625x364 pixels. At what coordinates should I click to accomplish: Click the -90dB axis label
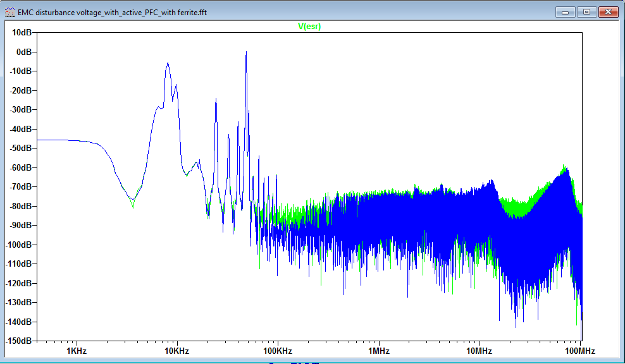21,225
